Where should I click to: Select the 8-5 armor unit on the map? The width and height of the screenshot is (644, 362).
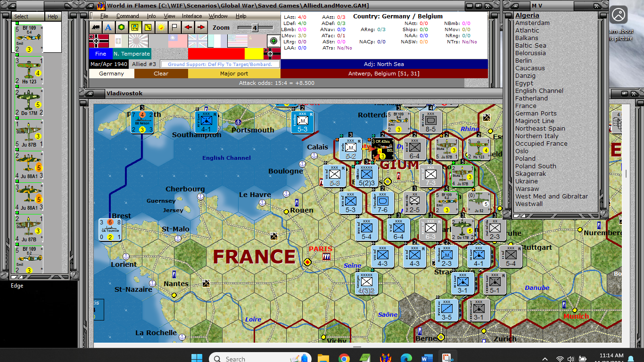point(430,122)
